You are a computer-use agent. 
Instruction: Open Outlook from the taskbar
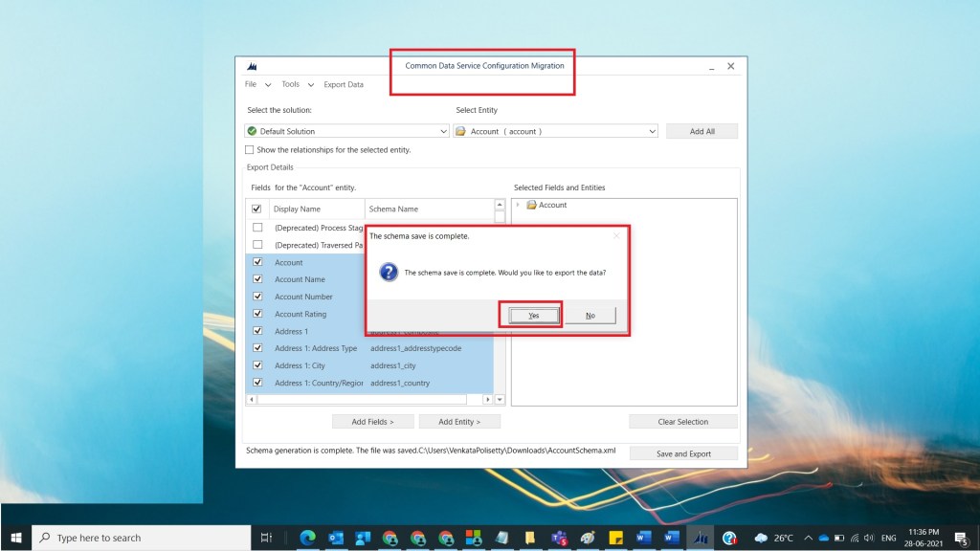pyautogui.click(x=336, y=538)
